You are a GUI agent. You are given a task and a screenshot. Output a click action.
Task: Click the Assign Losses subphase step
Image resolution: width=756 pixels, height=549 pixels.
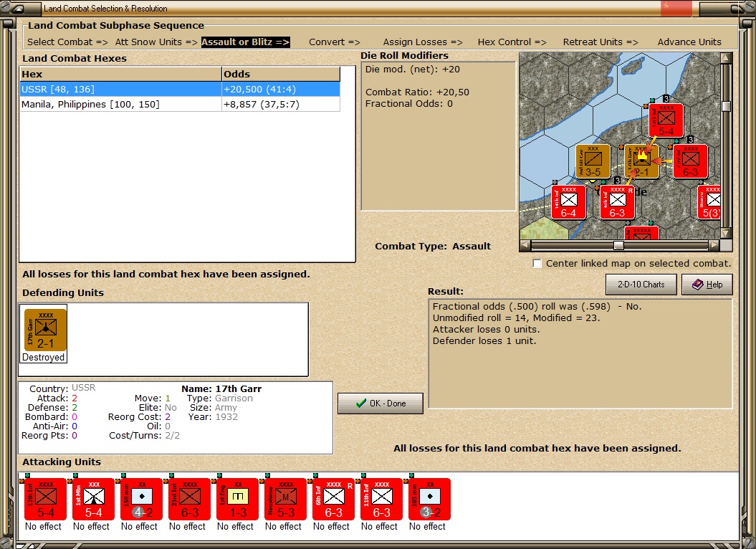pyautogui.click(x=423, y=42)
